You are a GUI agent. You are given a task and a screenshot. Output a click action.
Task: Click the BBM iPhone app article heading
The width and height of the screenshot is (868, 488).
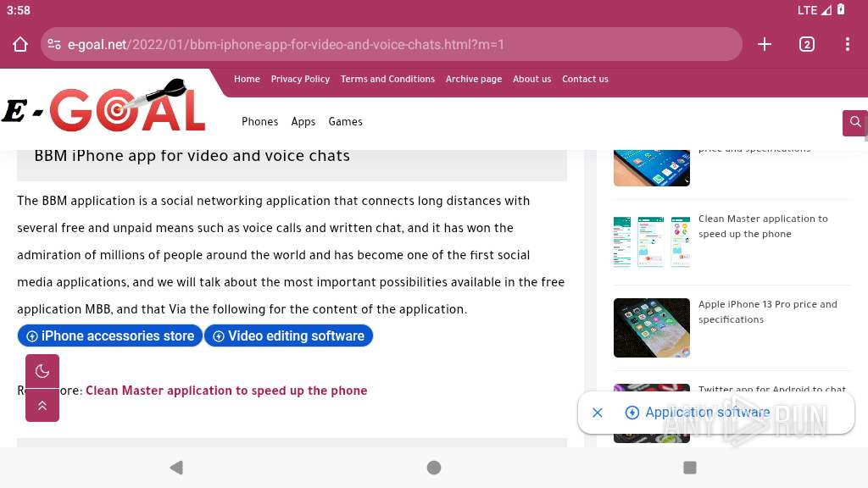pyautogui.click(x=192, y=156)
